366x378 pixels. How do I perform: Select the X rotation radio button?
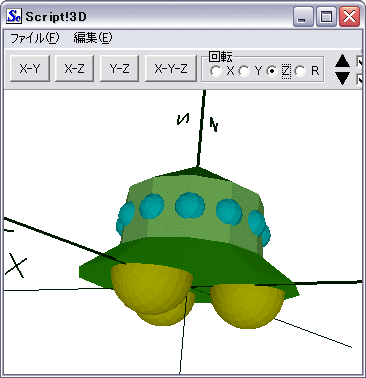(216, 71)
